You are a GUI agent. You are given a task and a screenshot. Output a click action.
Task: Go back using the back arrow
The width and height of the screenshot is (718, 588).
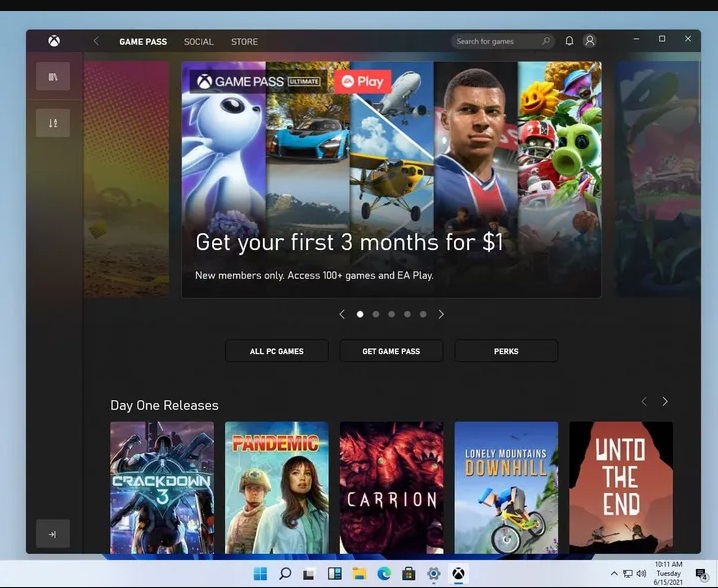(x=96, y=41)
